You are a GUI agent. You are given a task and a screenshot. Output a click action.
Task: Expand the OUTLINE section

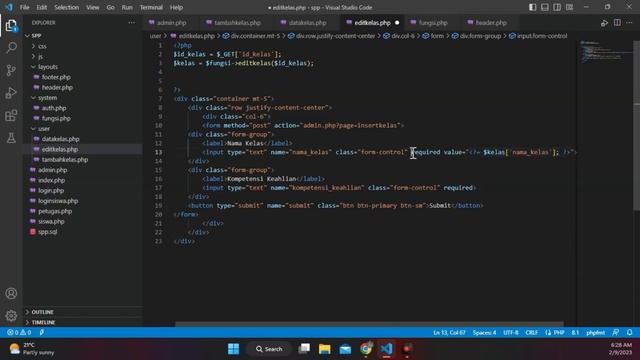42,312
